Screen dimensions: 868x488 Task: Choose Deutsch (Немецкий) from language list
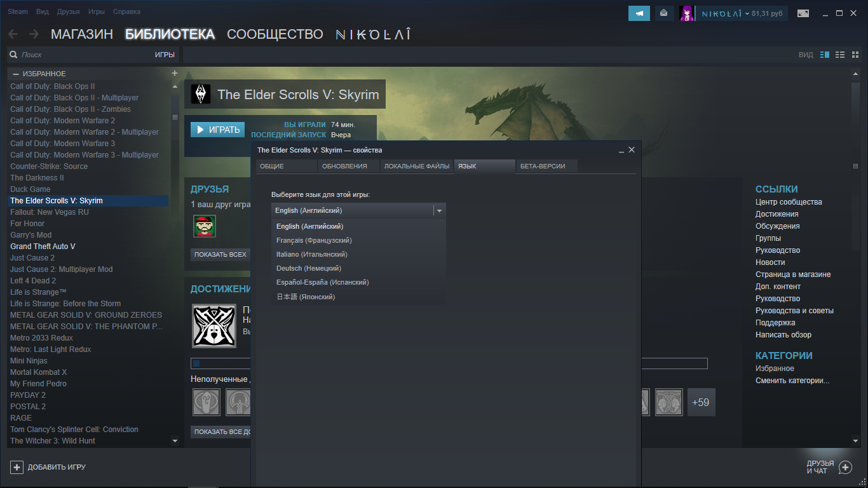point(309,268)
